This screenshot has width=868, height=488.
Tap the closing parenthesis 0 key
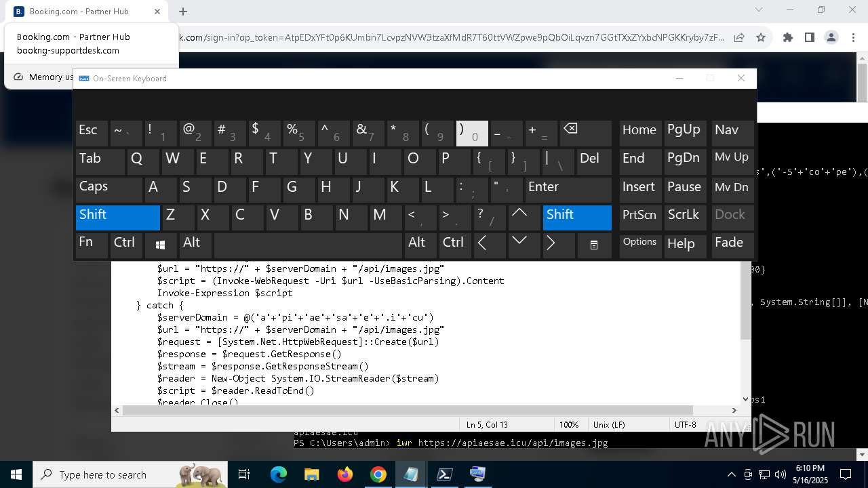pos(472,134)
